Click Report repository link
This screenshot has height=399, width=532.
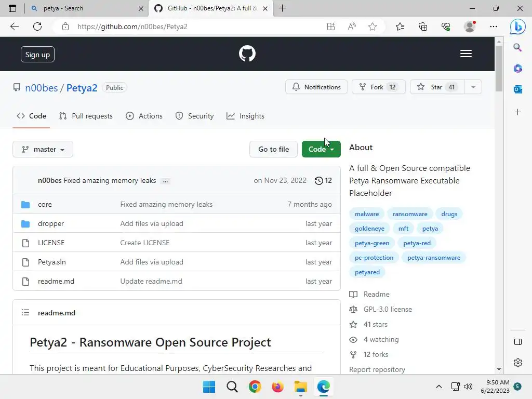[377, 369]
